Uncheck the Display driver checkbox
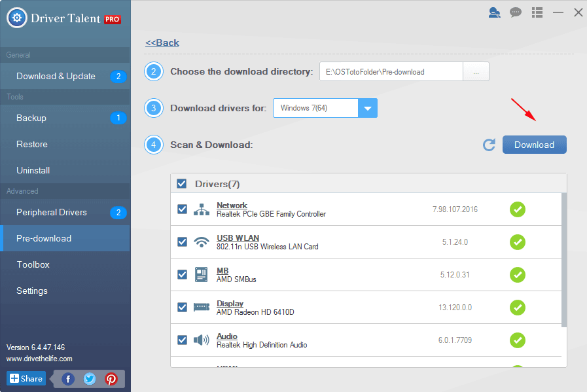The height and width of the screenshot is (392, 587). [x=182, y=308]
